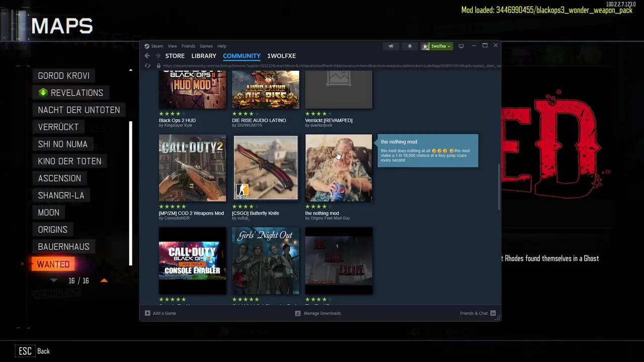Open the Help menu
The height and width of the screenshot is (362, 644).
pos(222,46)
